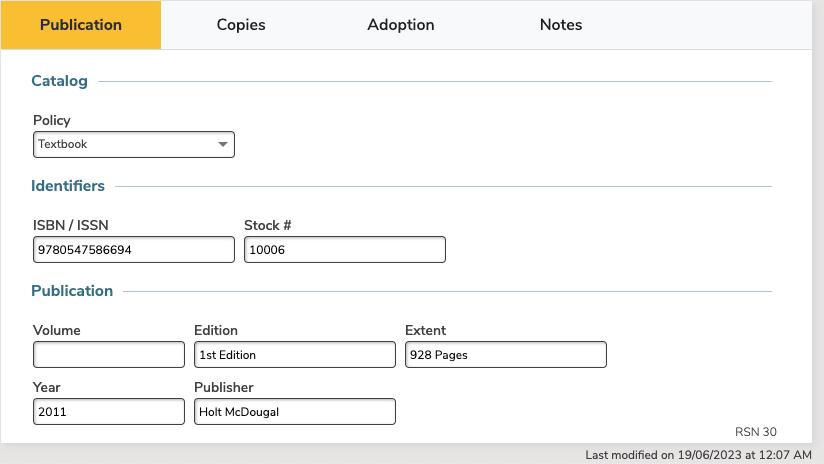The height and width of the screenshot is (464, 824).
Task: Click the Catalog section heading
Action: (59, 81)
